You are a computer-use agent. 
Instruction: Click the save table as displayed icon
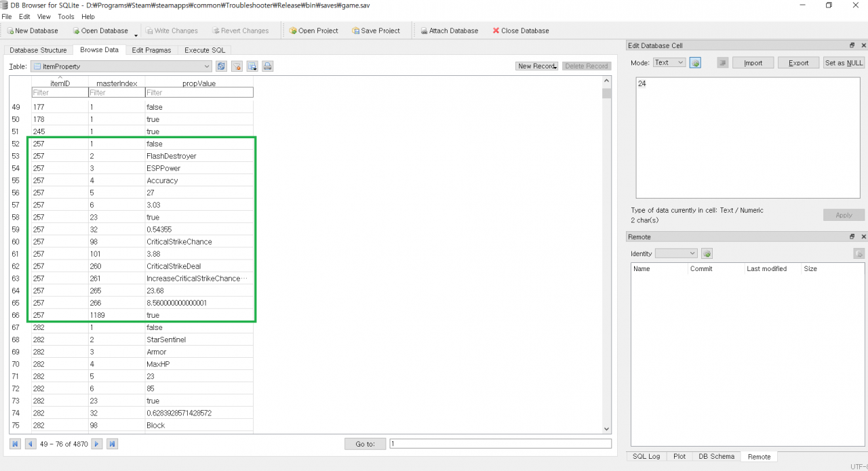tap(252, 66)
